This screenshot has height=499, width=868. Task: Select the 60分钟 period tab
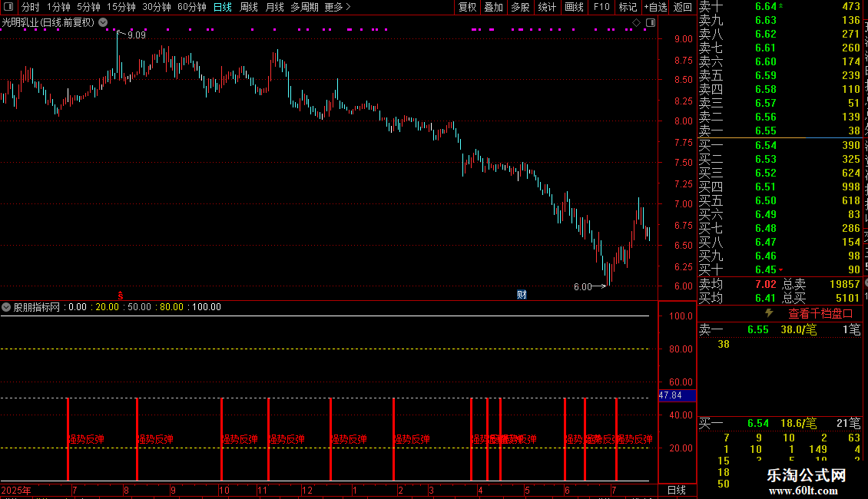point(191,7)
